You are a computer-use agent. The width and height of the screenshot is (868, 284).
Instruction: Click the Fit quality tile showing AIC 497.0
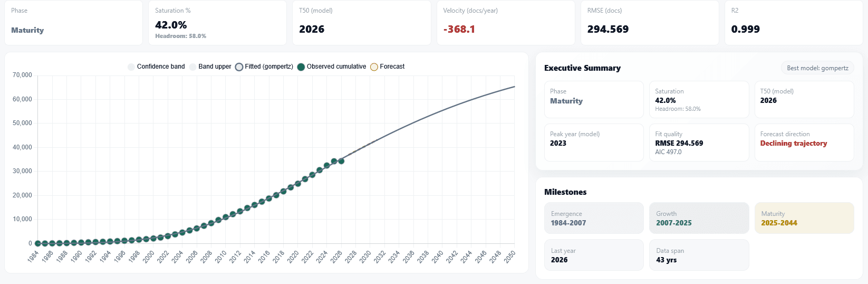[x=699, y=143]
